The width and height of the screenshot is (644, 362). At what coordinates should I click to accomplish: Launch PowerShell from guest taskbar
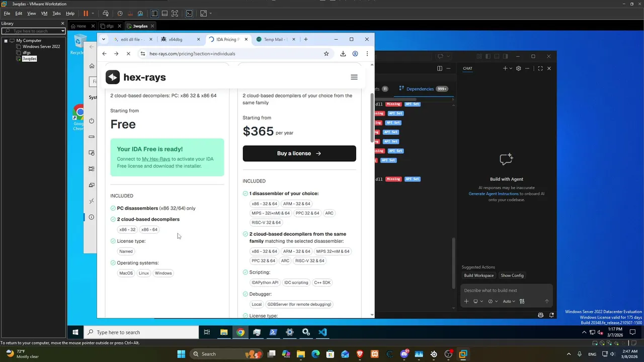coord(273,332)
